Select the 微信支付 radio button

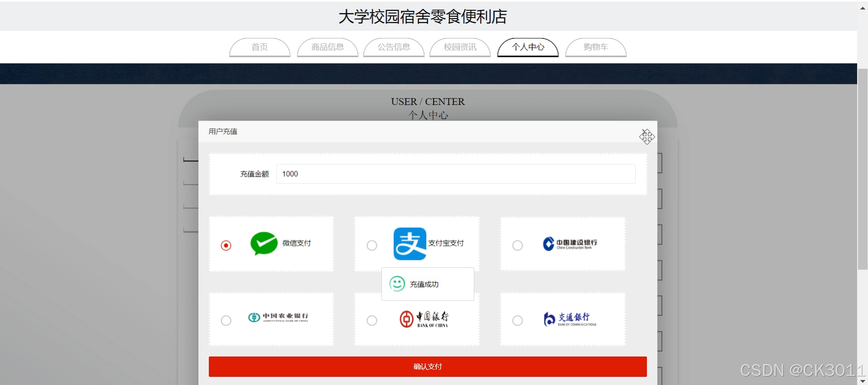pos(226,245)
